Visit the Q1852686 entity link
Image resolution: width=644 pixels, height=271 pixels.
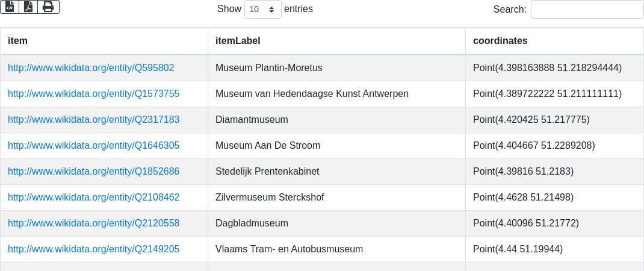(x=93, y=172)
